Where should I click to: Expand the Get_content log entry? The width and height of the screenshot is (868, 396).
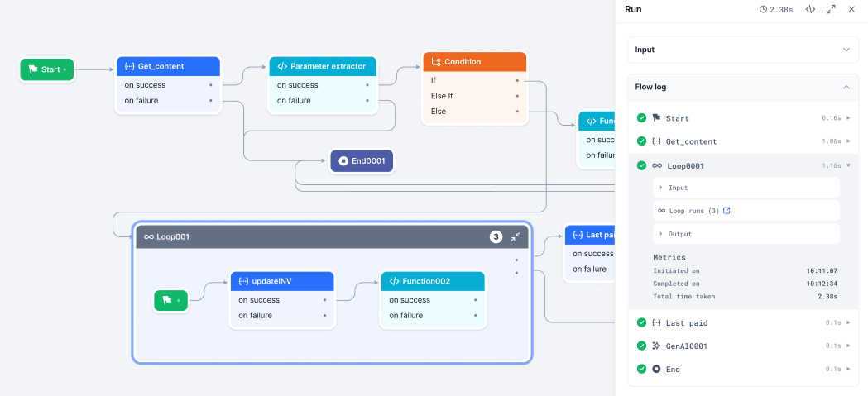(x=847, y=141)
